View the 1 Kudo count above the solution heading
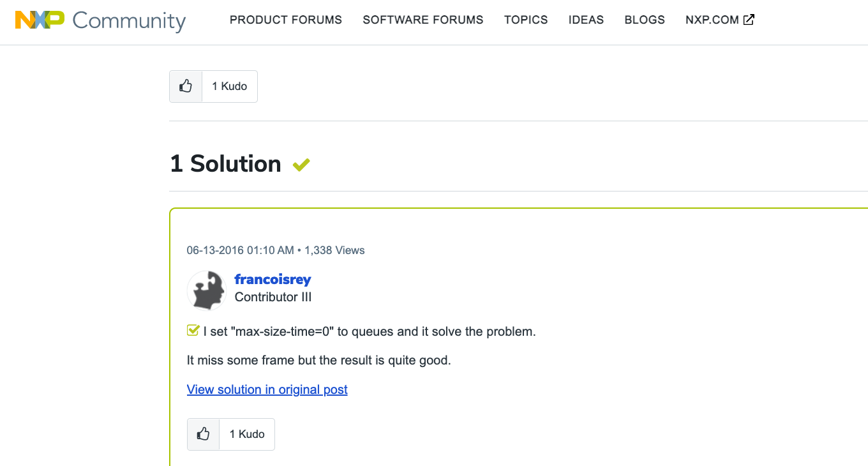Image resolution: width=868 pixels, height=466 pixels. coord(229,86)
